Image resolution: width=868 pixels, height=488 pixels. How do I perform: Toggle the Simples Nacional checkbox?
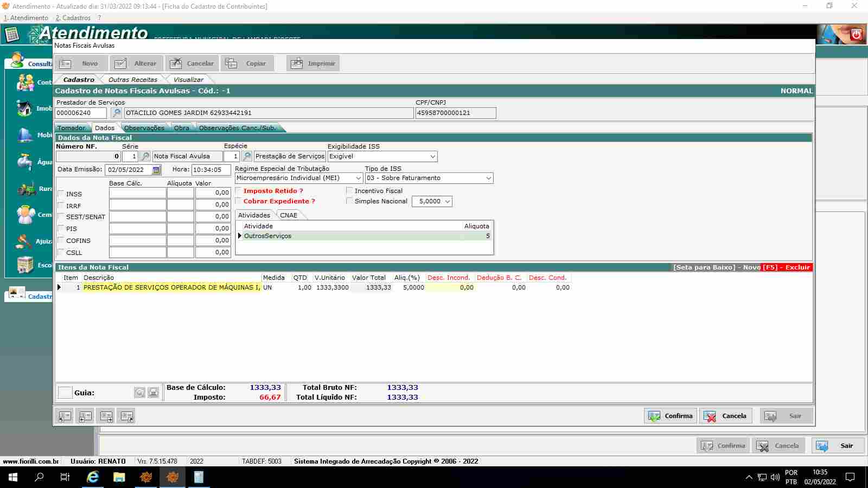pyautogui.click(x=349, y=201)
